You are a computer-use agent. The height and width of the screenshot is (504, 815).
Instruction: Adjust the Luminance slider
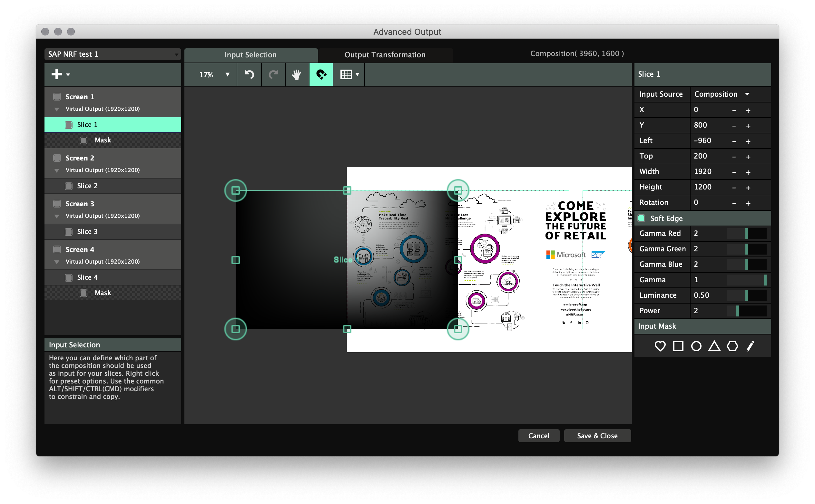point(746,295)
